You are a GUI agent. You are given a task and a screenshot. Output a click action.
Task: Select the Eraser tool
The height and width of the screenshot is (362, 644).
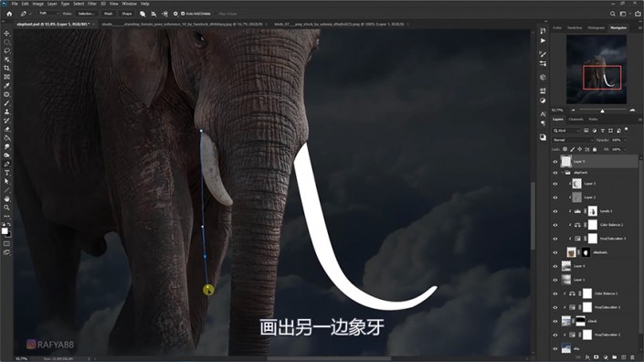pos(6,129)
